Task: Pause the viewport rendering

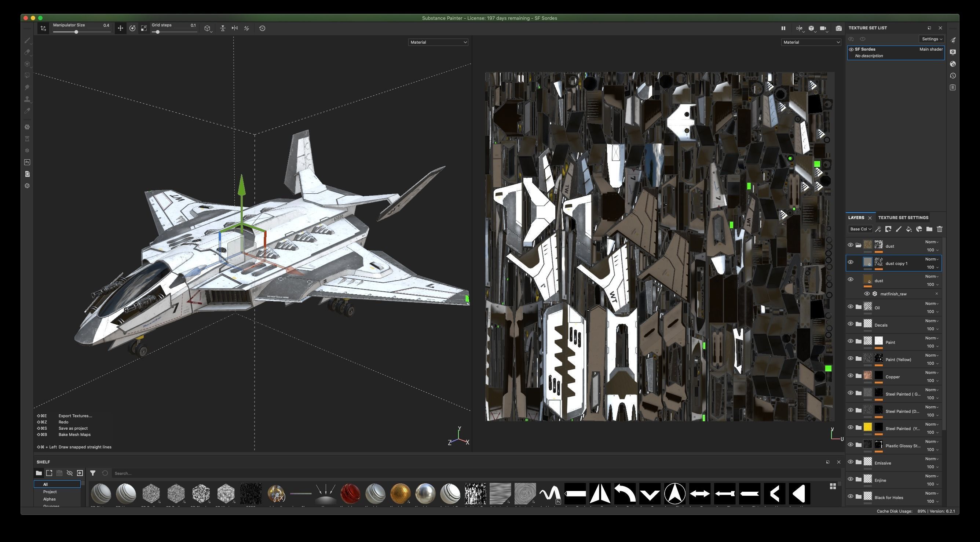Action: [783, 28]
